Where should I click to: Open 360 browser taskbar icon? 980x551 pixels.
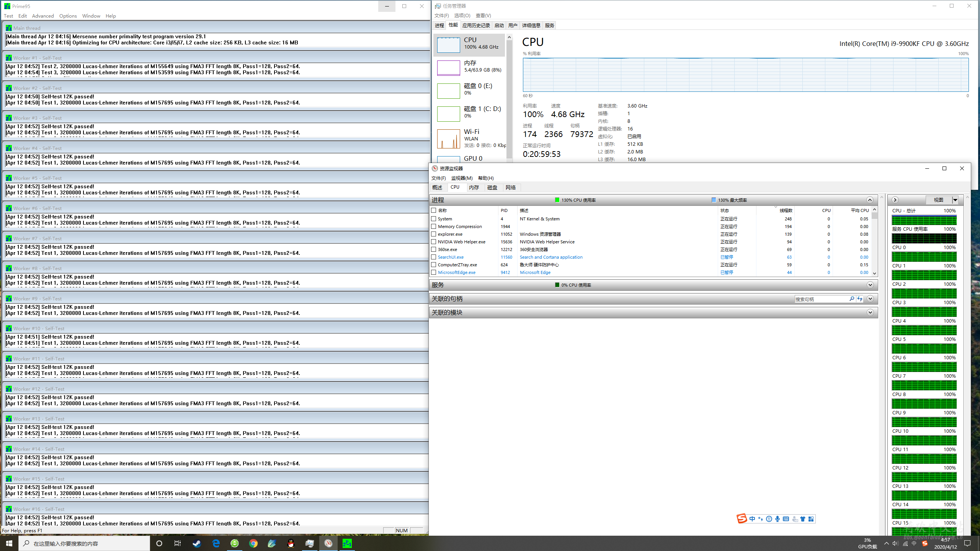[235, 543]
